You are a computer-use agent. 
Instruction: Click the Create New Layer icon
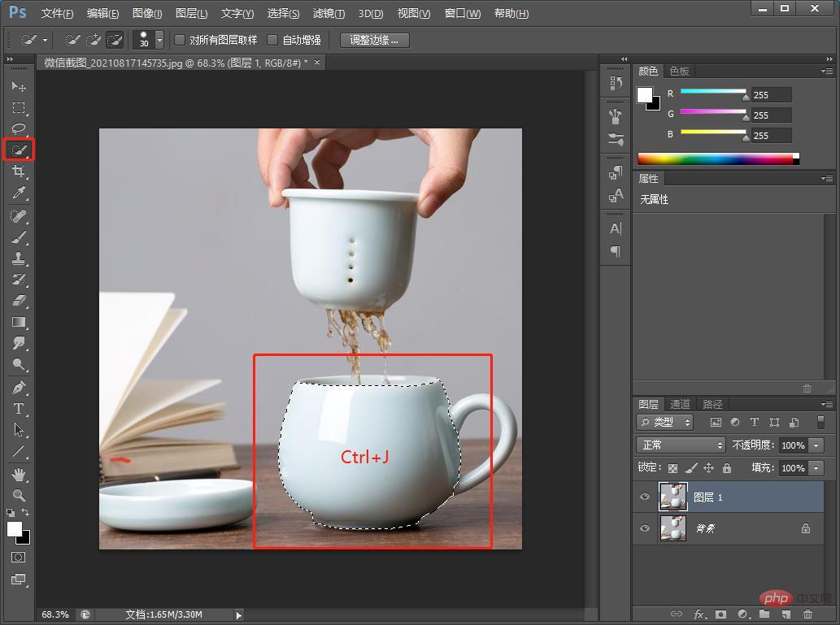tap(786, 614)
